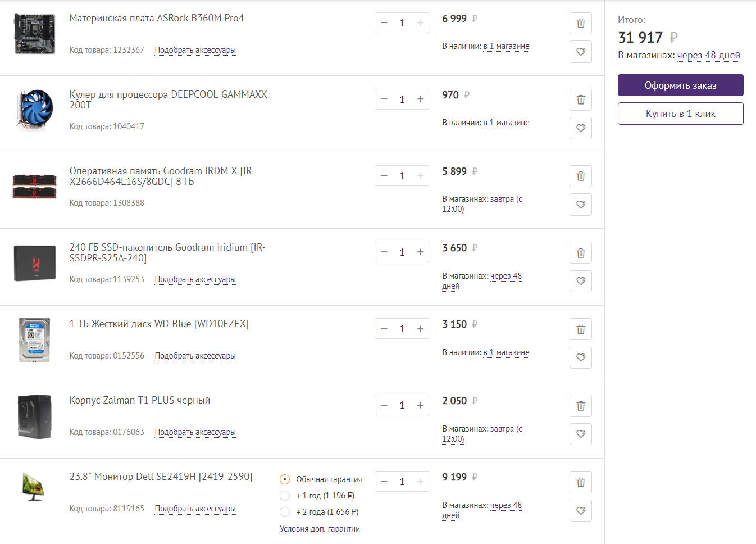The image size is (756, 544).
Task: Remove Goodram IRDM X memory with trash icon
Action: 581,176
